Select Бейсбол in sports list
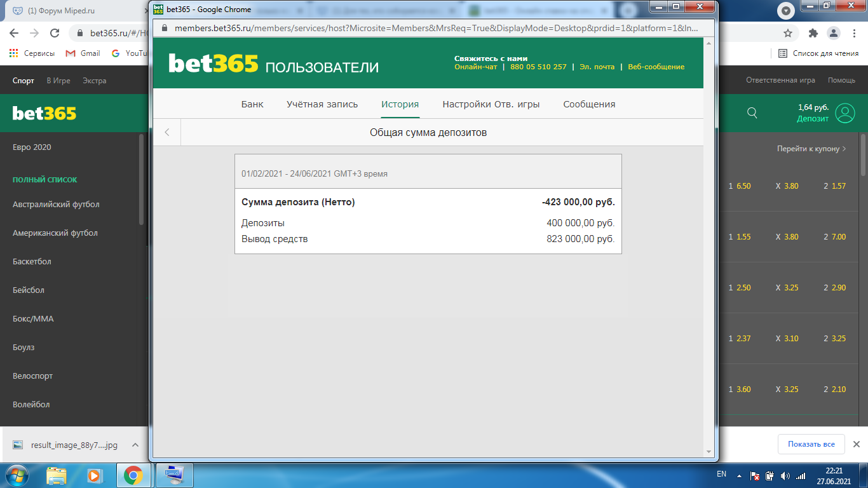Image resolution: width=868 pixels, height=488 pixels. coord(28,290)
